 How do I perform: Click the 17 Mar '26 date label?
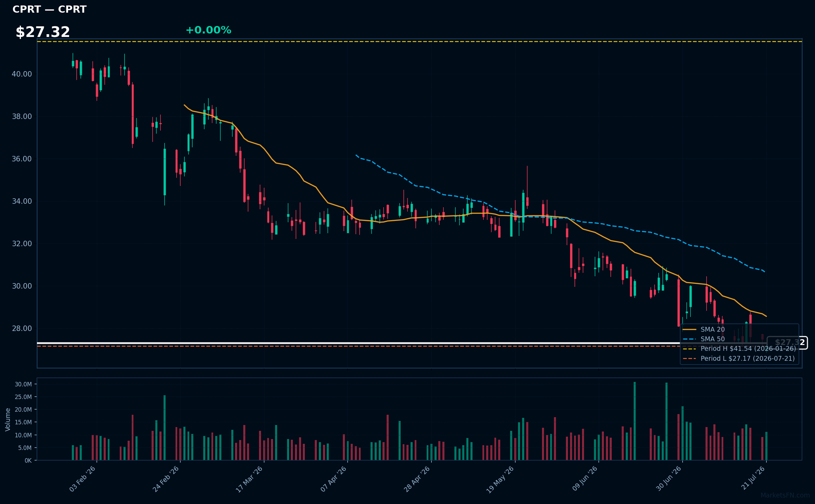coord(249,479)
